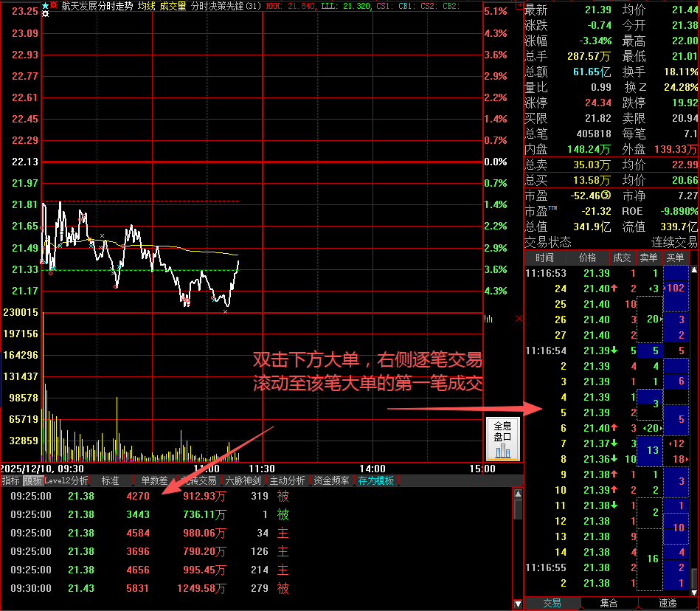Open the Level2分析 tab

point(66,480)
